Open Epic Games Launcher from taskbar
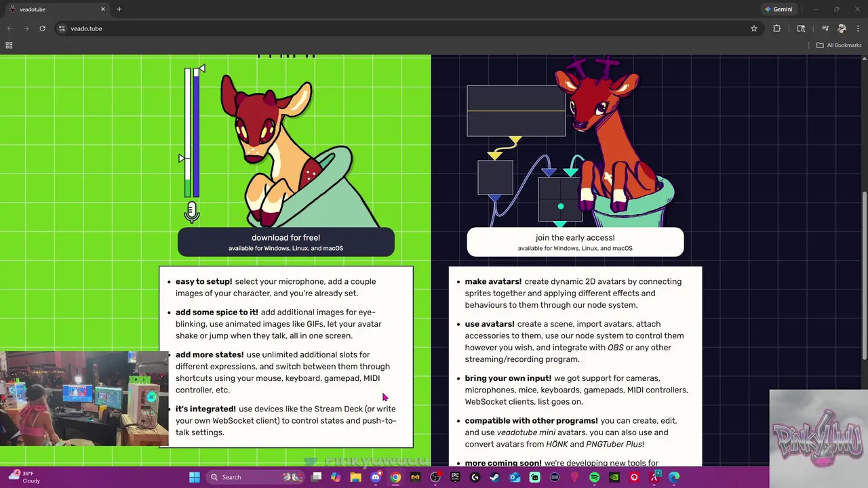The height and width of the screenshot is (488, 868). pos(455,477)
